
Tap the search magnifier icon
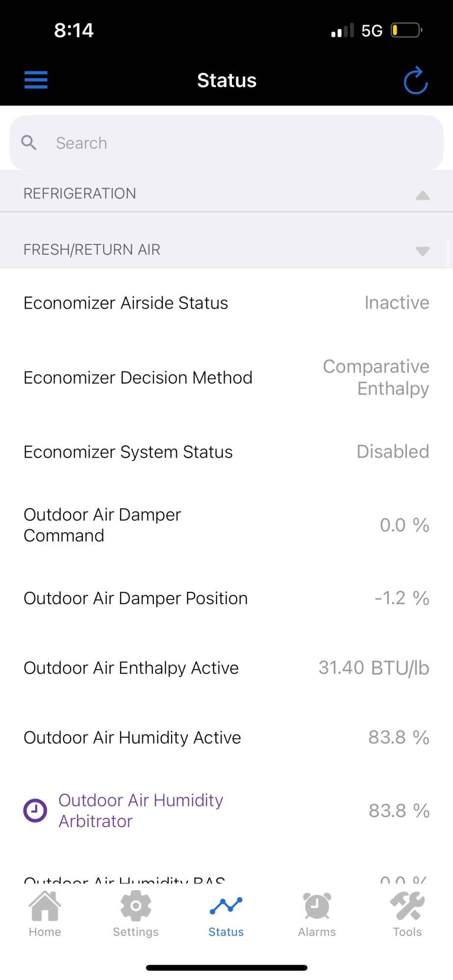point(29,143)
